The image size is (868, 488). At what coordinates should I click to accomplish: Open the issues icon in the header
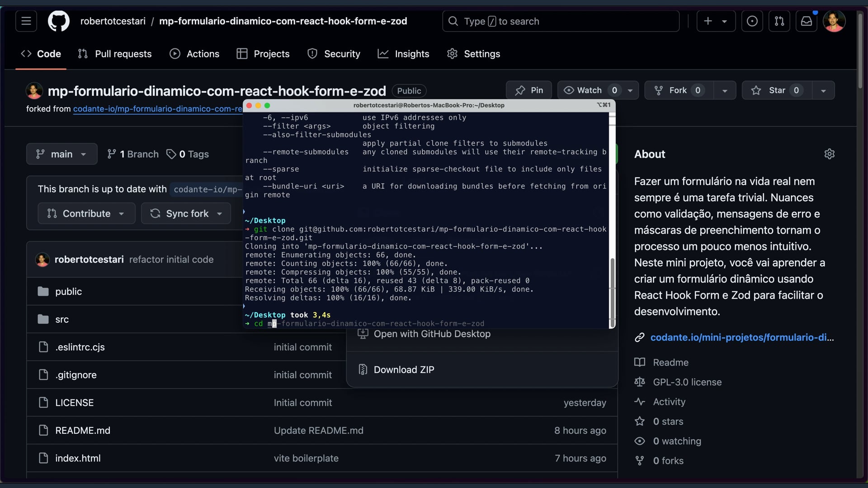click(752, 21)
